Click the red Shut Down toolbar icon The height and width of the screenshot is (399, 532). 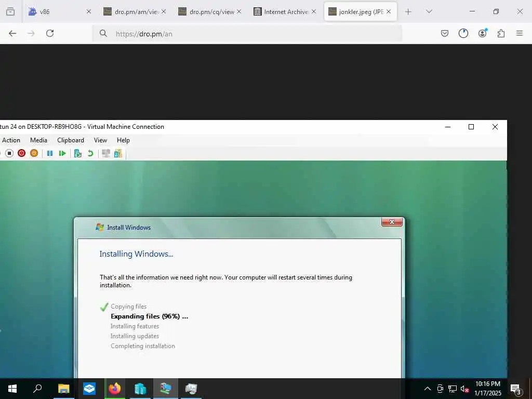[x=21, y=153]
